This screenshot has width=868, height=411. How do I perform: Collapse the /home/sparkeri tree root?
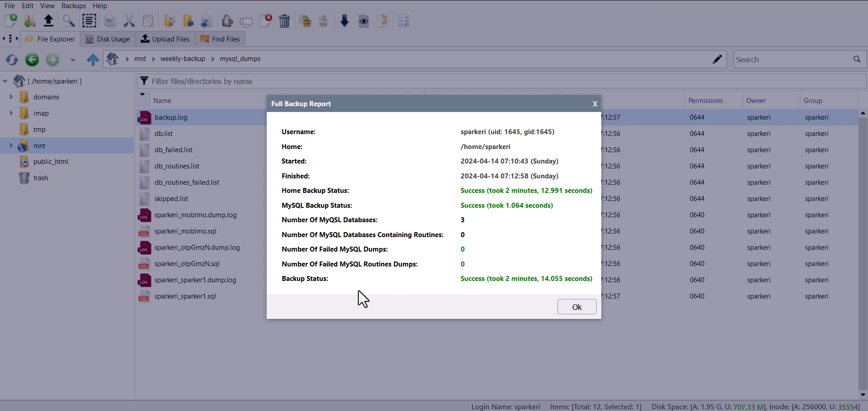point(5,81)
